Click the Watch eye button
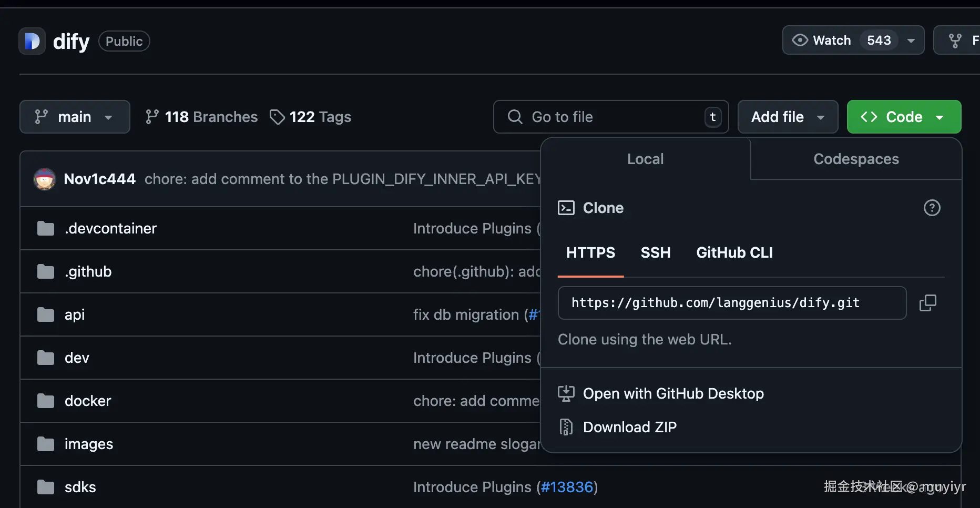The height and width of the screenshot is (508, 980). (823, 40)
